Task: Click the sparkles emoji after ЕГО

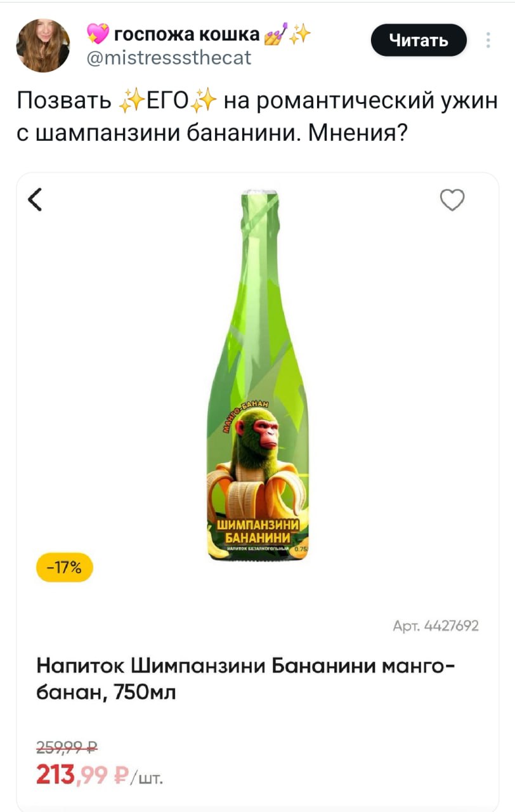Action: point(205,101)
